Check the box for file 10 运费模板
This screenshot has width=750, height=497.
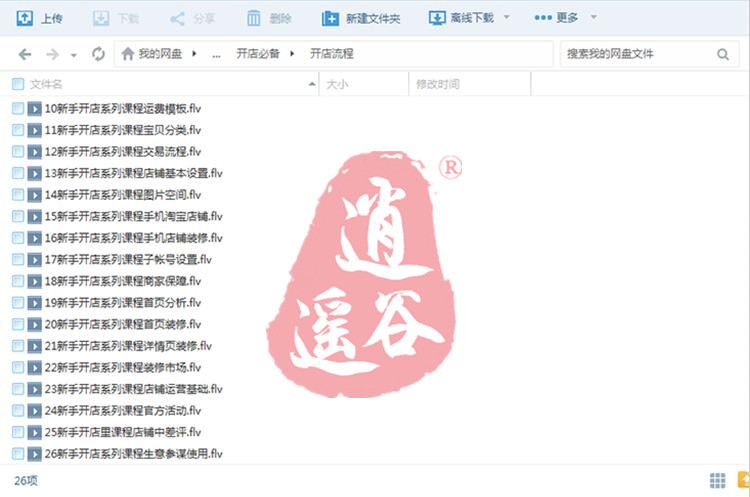[x=18, y=109]
